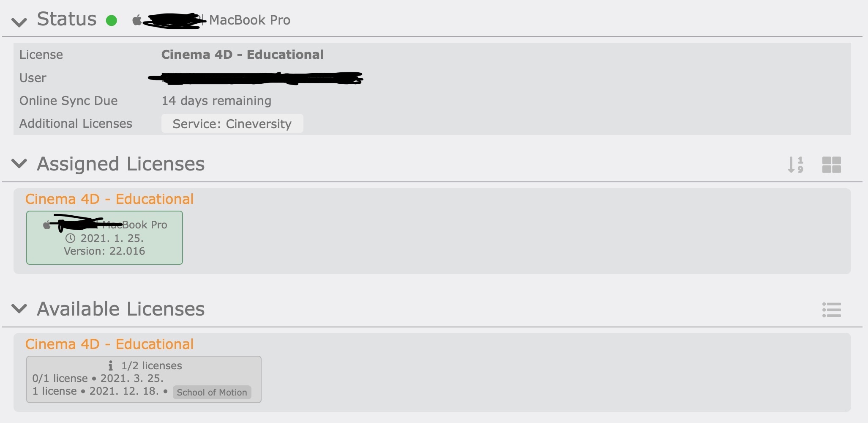Screen dimensions: 868x423
Task: Click the clock icon next to 2021. 1. 25.
Action: click(70, 238)
